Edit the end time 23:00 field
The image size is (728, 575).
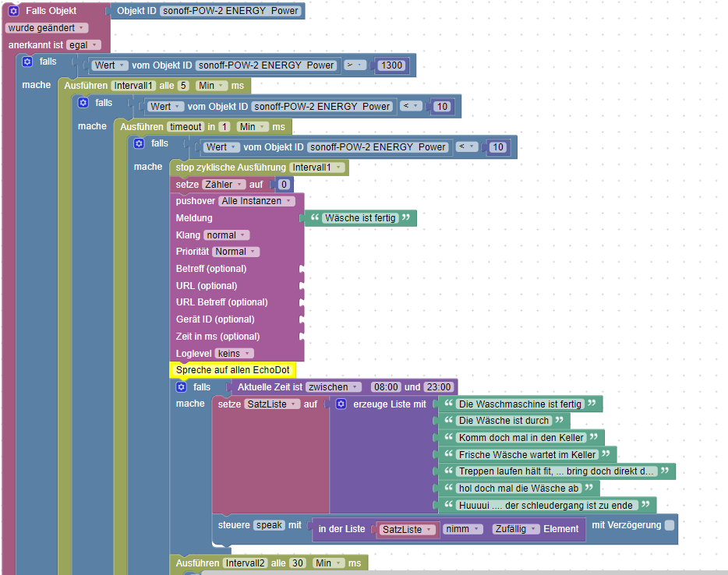(x=439, y=387)
